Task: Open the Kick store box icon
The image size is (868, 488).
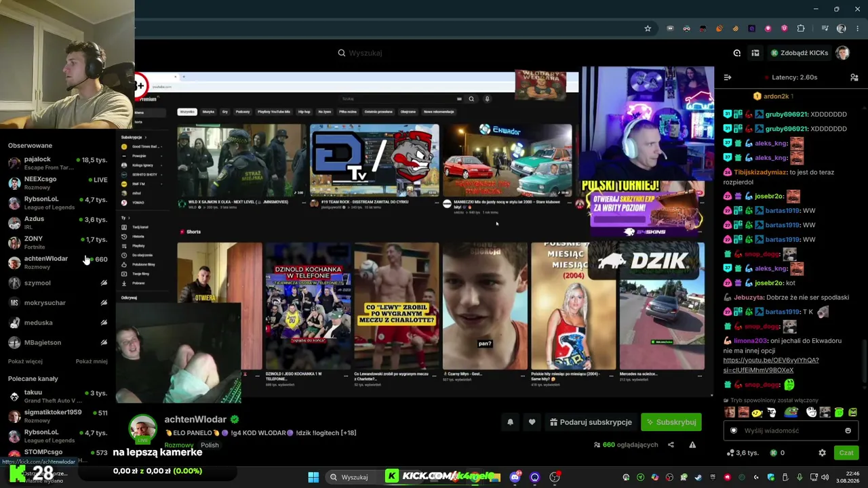Action: pos(755,53)
